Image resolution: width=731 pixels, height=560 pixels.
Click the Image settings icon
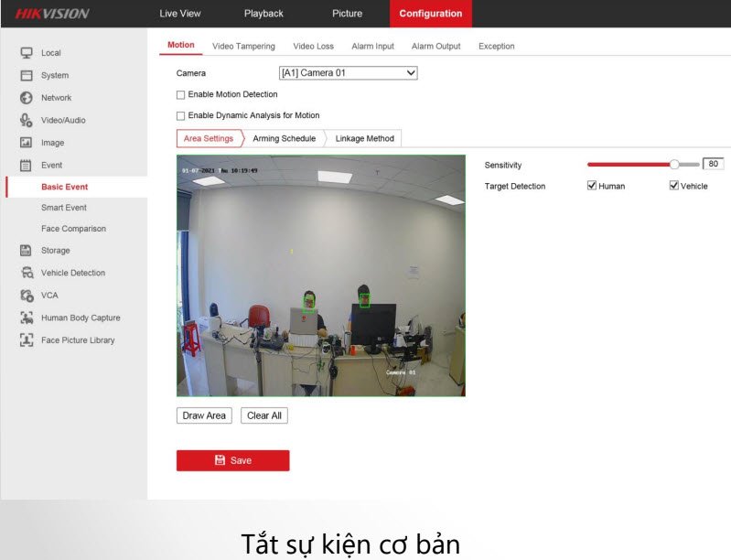tap(27, 143)
